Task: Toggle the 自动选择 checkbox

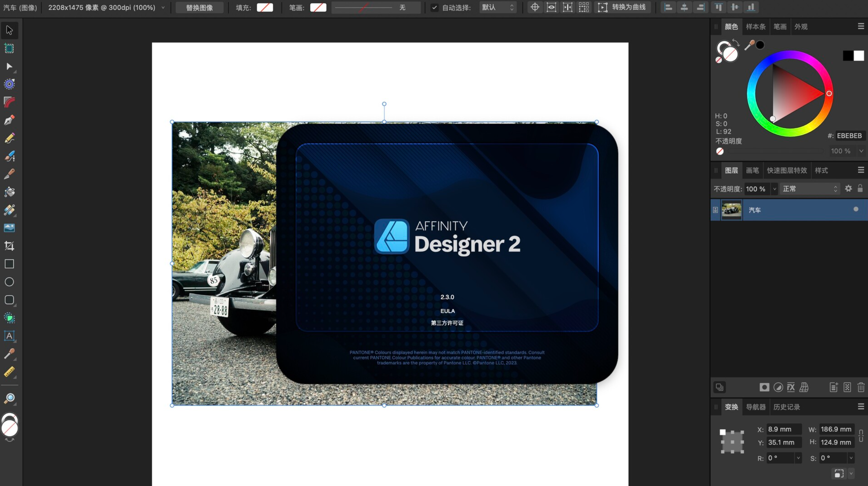Action: point(435,7)
